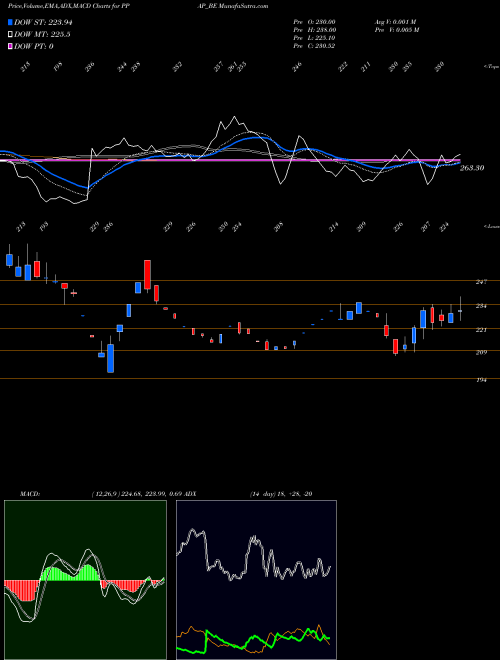Click the 'Pre O: 230.00' open value
500x660 pixels.
click(x=314, y=22)
